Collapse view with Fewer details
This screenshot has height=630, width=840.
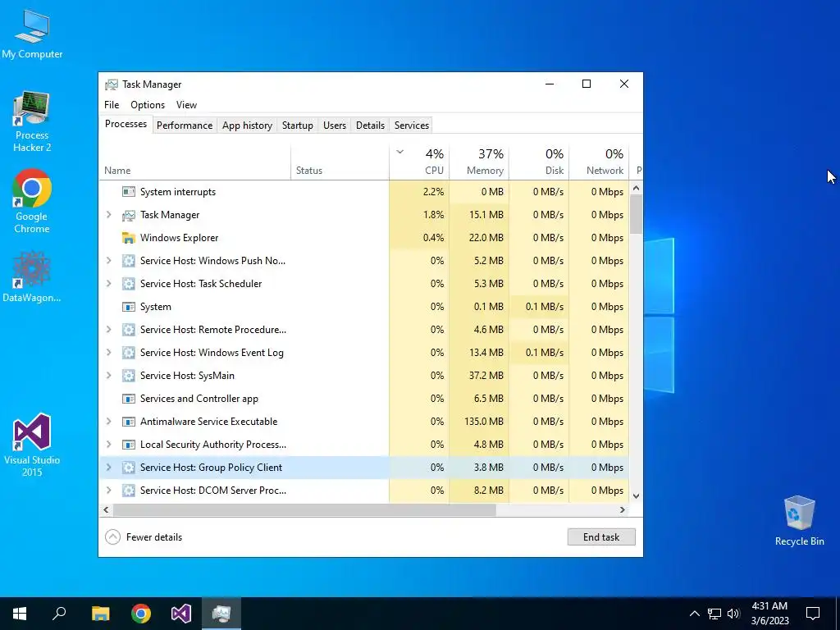[x=144, y=537]
